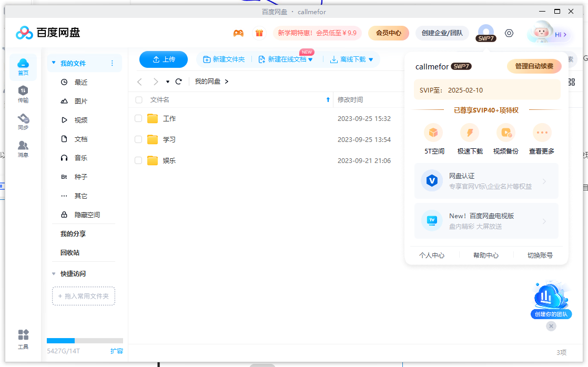Open the 首页 home sidebar icon
Viewport: 588px width, 367px height.
23,67
